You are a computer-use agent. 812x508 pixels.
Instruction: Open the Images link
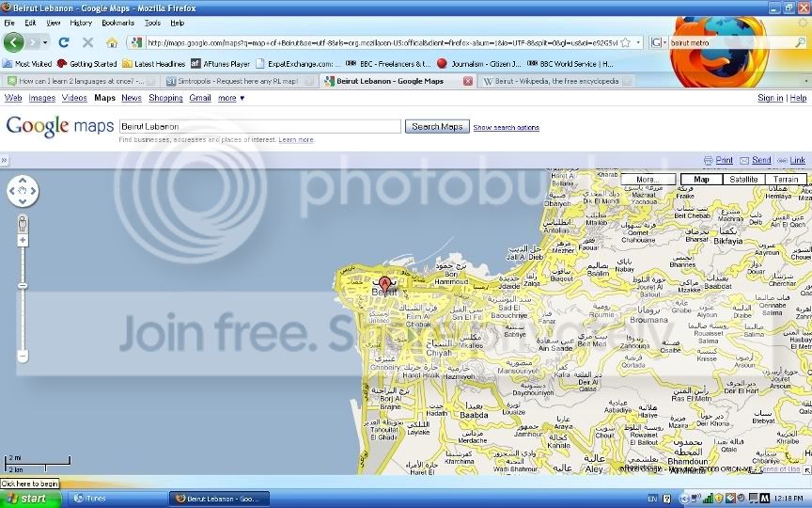(x=42, y=98)
